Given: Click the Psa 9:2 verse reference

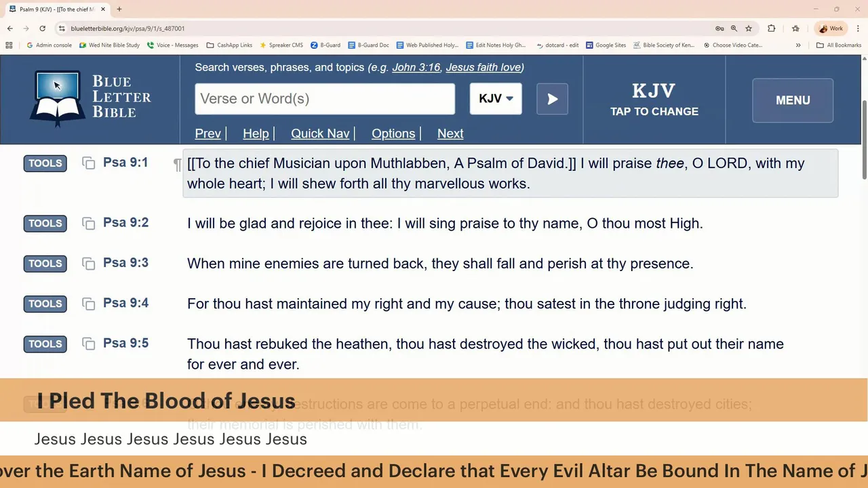Looking at the screenshot, I should click(x=125, y=223).
